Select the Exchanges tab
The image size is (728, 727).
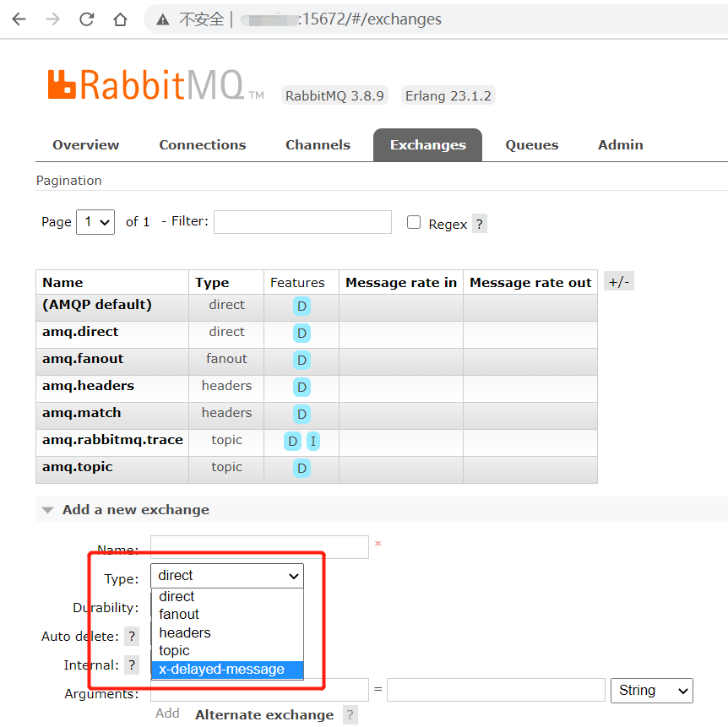point(427,145)
